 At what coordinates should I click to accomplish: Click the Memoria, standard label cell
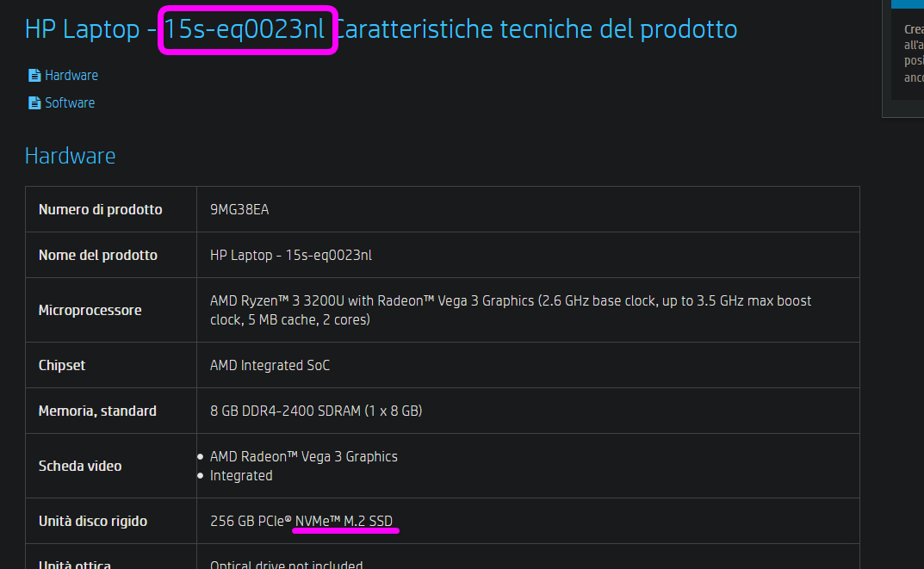point(111,411)
